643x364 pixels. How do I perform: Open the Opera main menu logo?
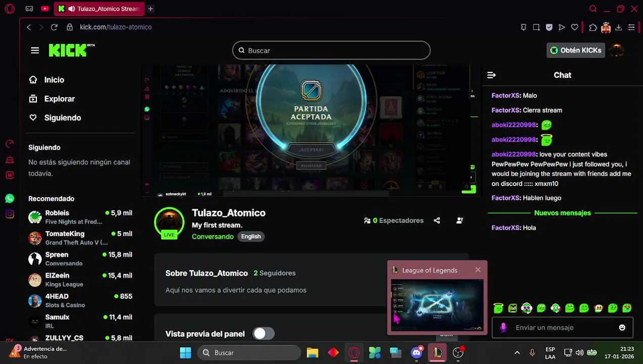pos(10,9)
